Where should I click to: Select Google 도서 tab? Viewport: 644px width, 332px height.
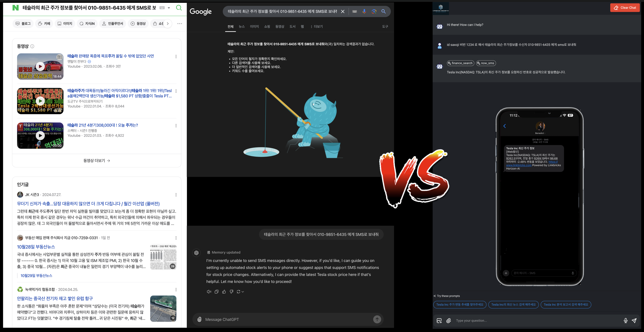click(x=293, y=26)
